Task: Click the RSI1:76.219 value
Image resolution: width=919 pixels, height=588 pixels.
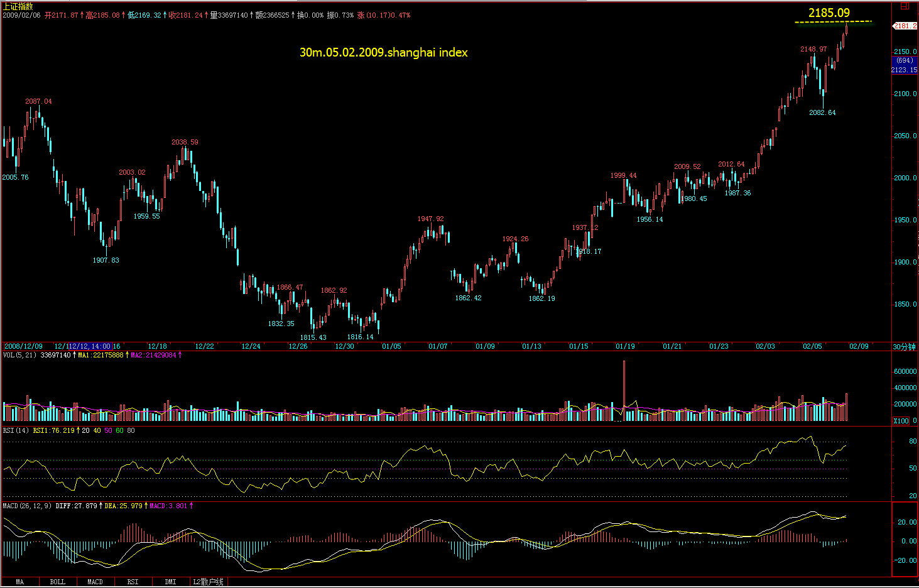Action: (53, 430)
